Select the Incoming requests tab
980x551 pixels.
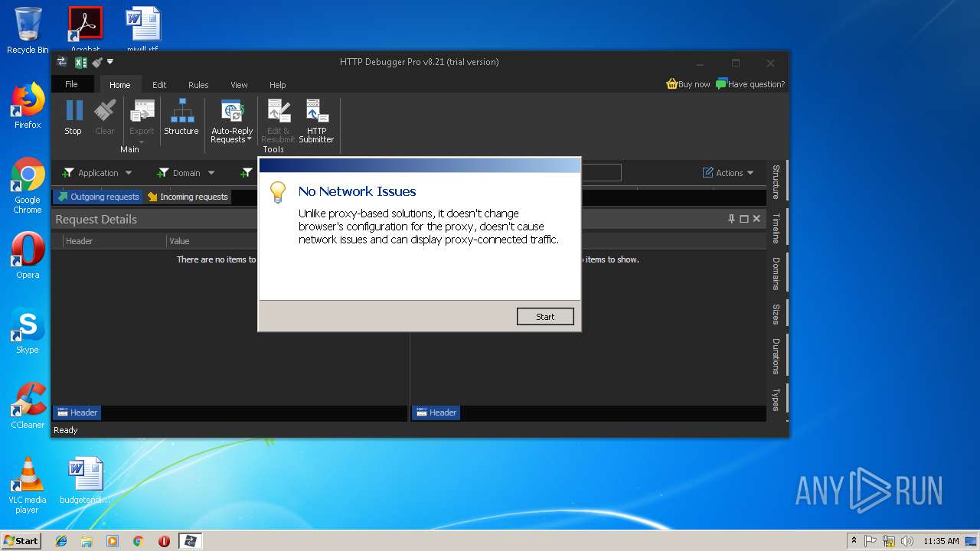[188, 197]
